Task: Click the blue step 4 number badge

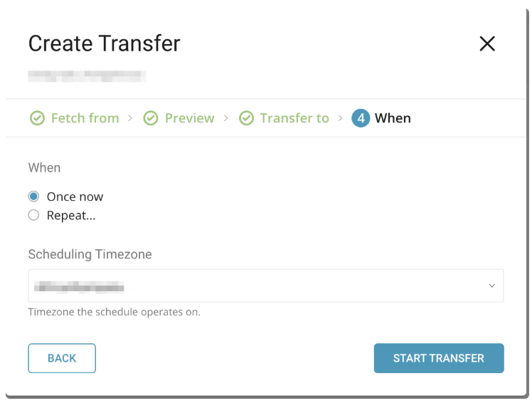Action: pyautogui.click(x=361, y=118)
